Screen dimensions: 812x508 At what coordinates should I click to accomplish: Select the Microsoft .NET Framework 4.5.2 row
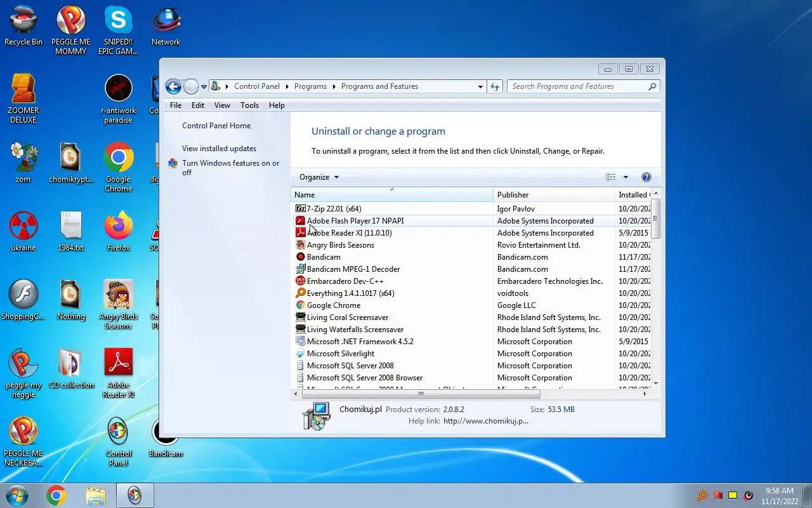point(471,341)
